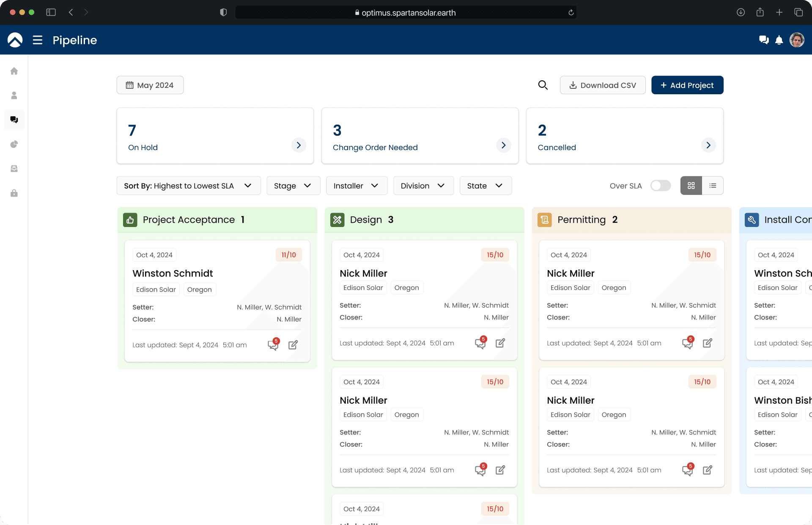812x525 pixels.
Task: Go to Home in the sidebar
Action: 14,71
